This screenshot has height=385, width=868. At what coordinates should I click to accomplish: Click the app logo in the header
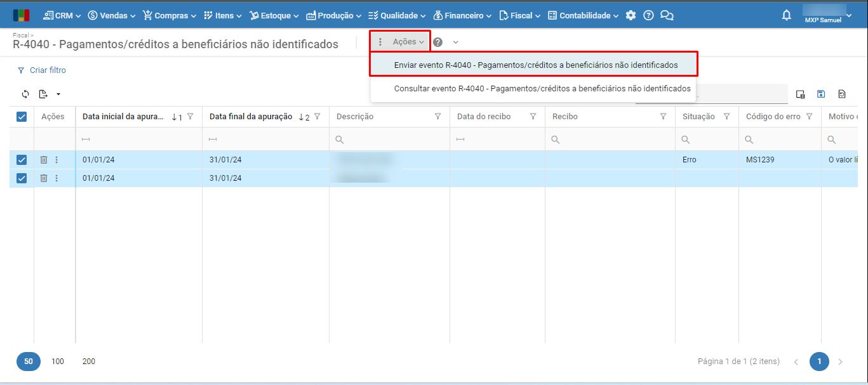click(21, 15)
